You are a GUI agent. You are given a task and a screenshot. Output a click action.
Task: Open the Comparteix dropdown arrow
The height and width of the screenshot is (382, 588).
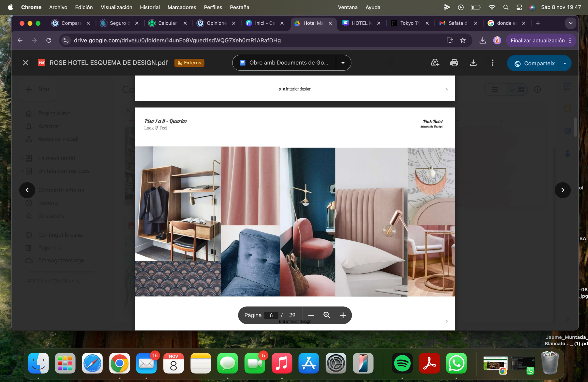tap(565, 63)
